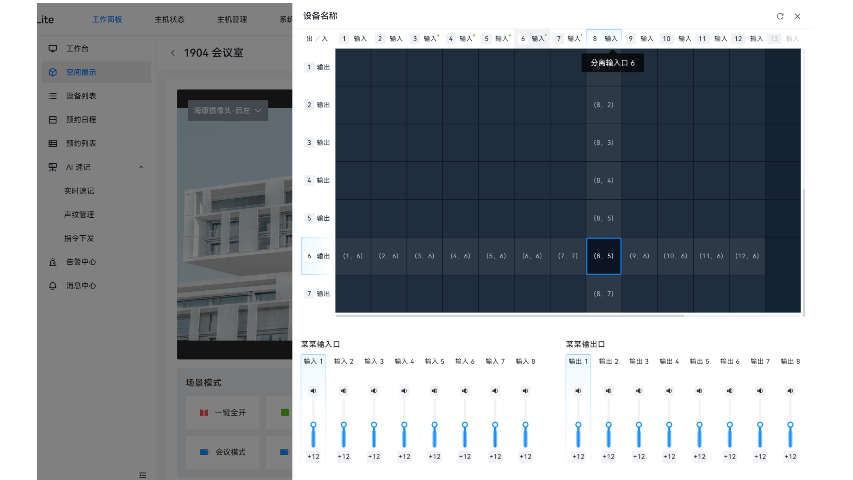Viewport: 853px width, 480px height.
Task: Go back using arrow beside 1904 会议室
Action: (172, 53)
